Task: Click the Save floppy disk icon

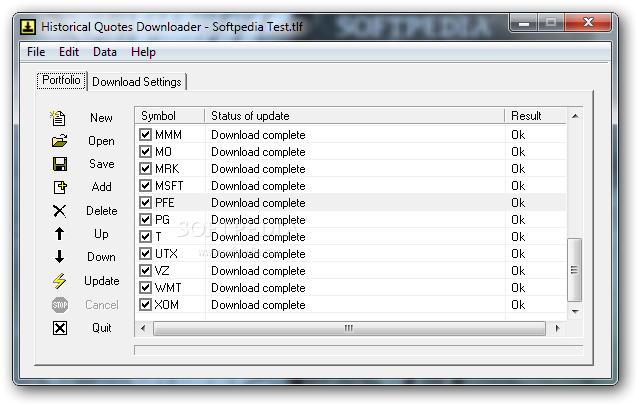Action: [60, 164]
